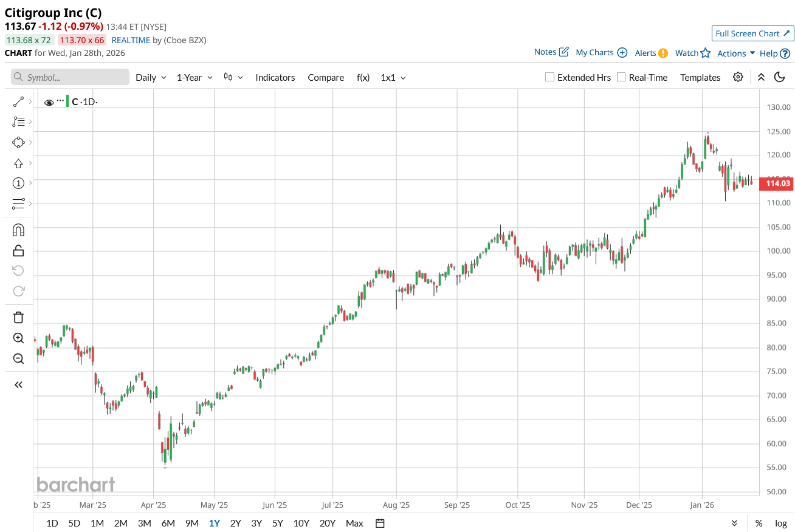Enable the Real-Time checkbox
Viewport: 795px width, 532px height.
tap(621, 77)
